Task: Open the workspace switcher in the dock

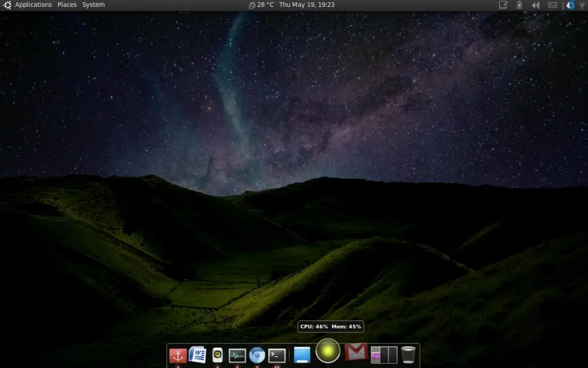Action: (x=384, y=355)
